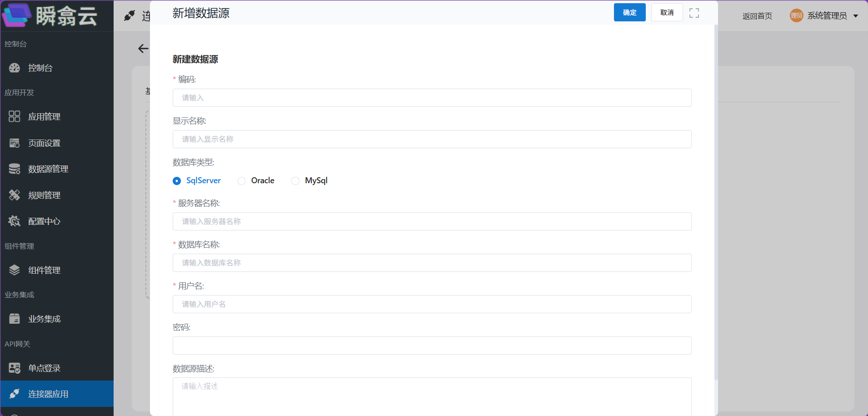Cancel the dialog with 取消 button
868x416 pixels.
click(667, 12)
